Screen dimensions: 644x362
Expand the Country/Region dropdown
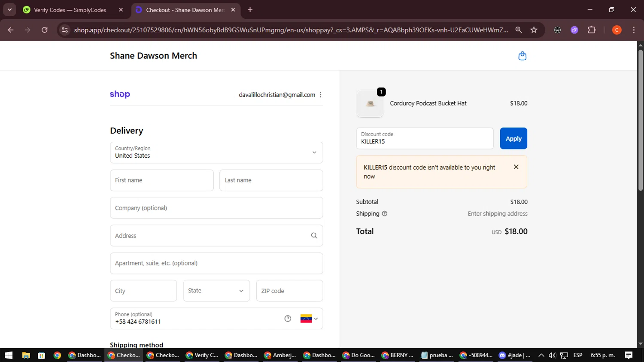(216, 152)
